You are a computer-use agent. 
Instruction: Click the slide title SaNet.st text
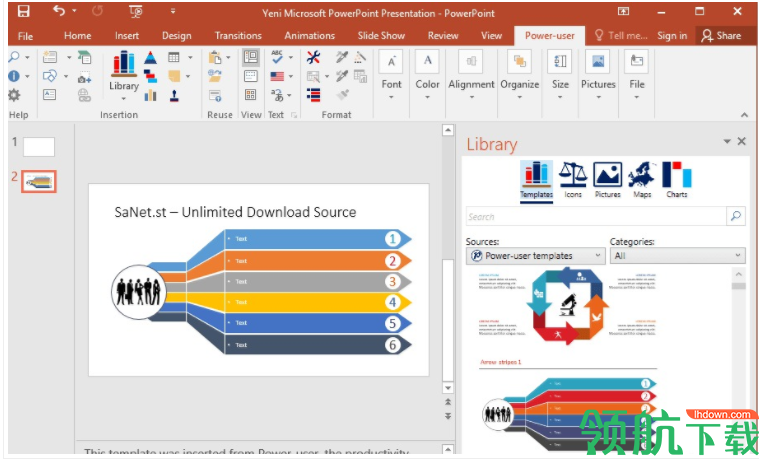coord(235,212)
